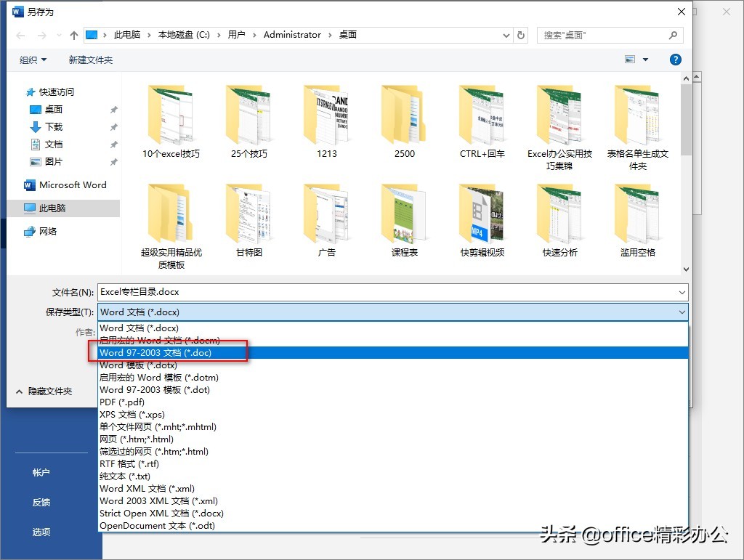Select the 25个技巧 folder
744x560 pixels.
point(249,121)
